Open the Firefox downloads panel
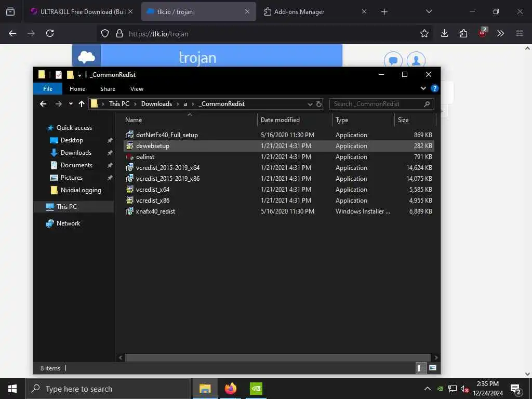The image size is (532, 399). (x=445, y=33)
